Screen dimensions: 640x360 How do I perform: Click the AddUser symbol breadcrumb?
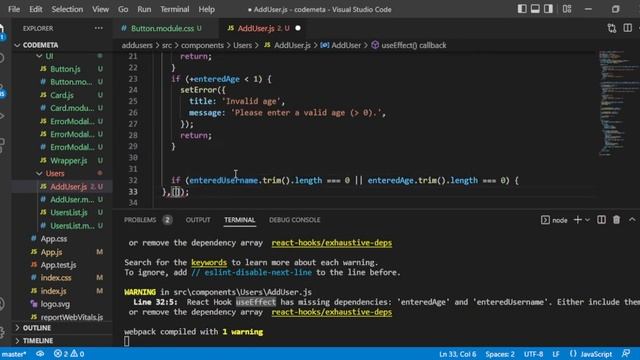346,45
